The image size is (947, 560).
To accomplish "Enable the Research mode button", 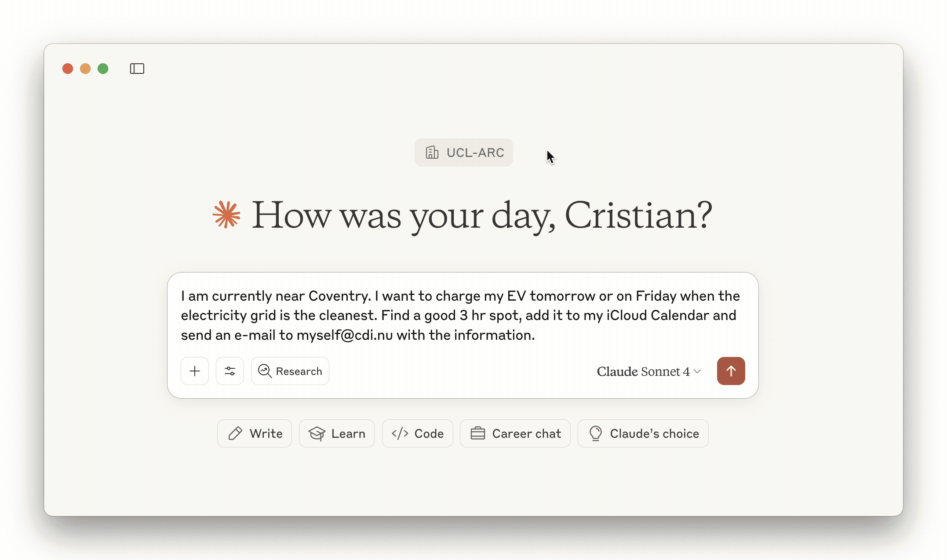I will 290,371.
